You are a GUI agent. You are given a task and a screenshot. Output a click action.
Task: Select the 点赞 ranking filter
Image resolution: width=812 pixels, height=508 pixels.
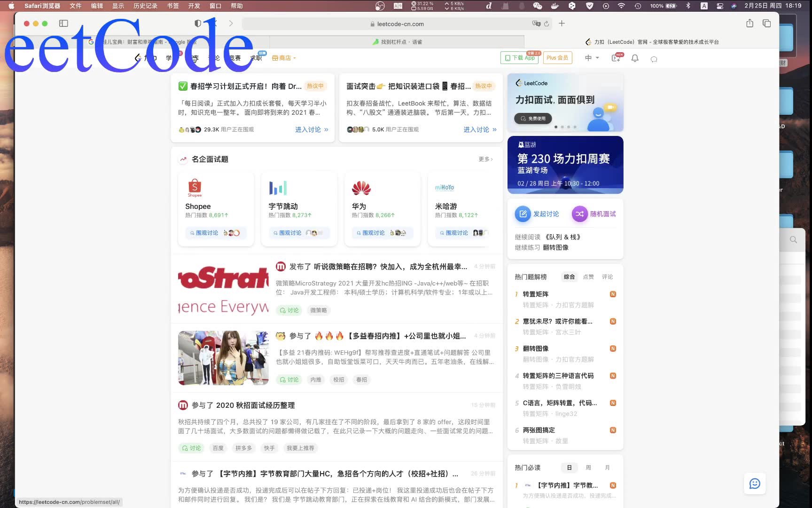tap(588, 277)
